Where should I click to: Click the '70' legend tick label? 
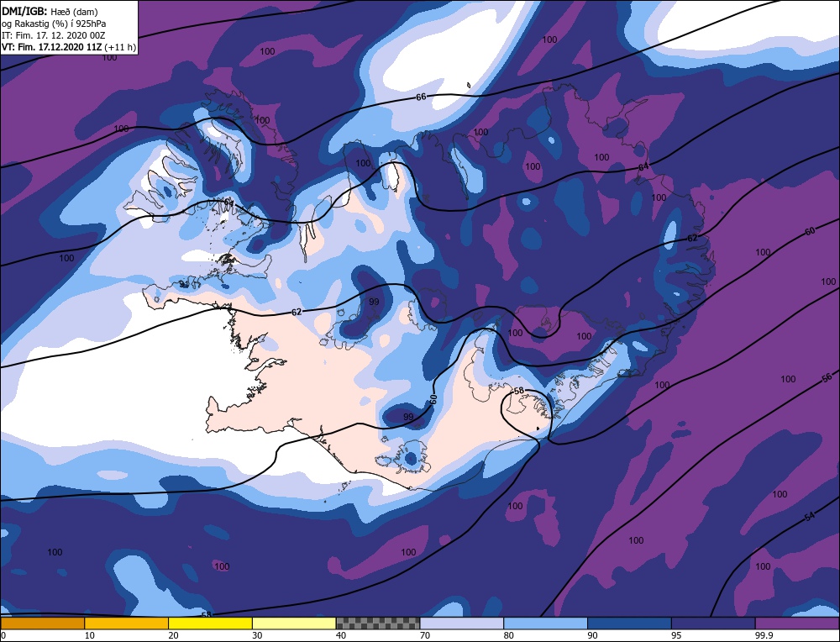pyautogui.click(x=425, y=635)
